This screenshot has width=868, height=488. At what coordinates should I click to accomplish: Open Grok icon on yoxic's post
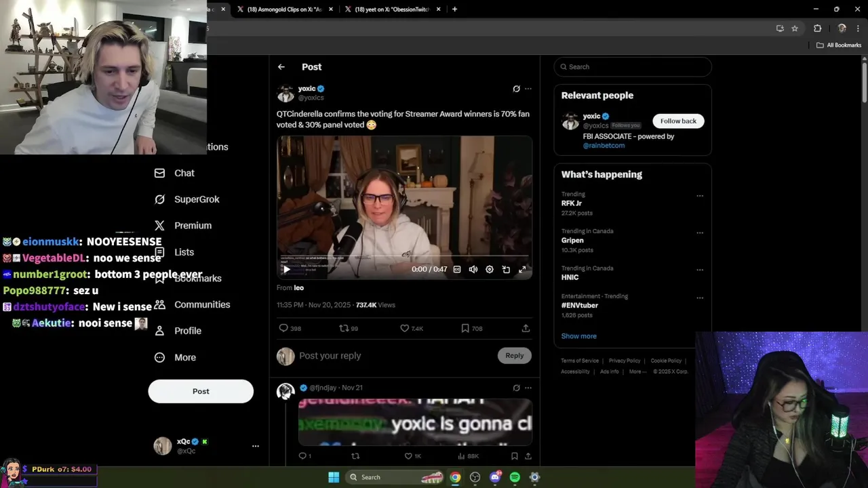click(x=516, y=89)
